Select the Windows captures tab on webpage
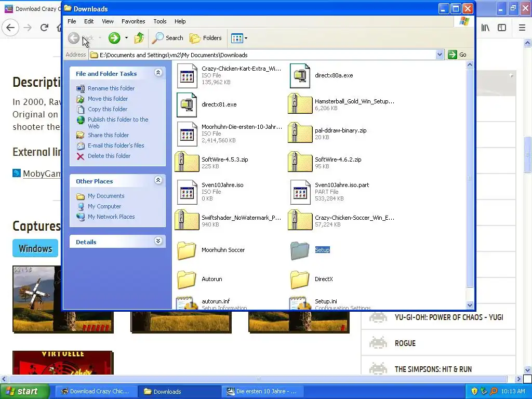This screenshot has width=532, height=399. click(35, 248)
